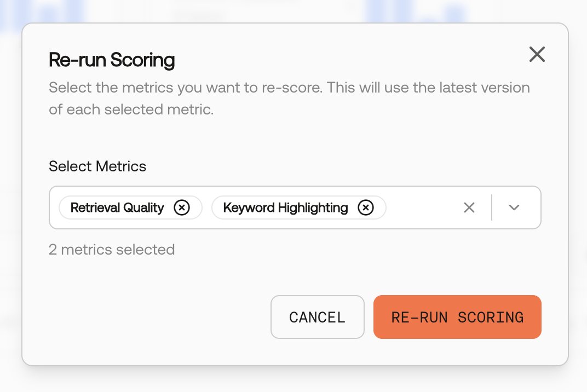Screen dimensions: 587x392
Task: Select the Keyword Highlighting chip label
Action: (285, 207)
